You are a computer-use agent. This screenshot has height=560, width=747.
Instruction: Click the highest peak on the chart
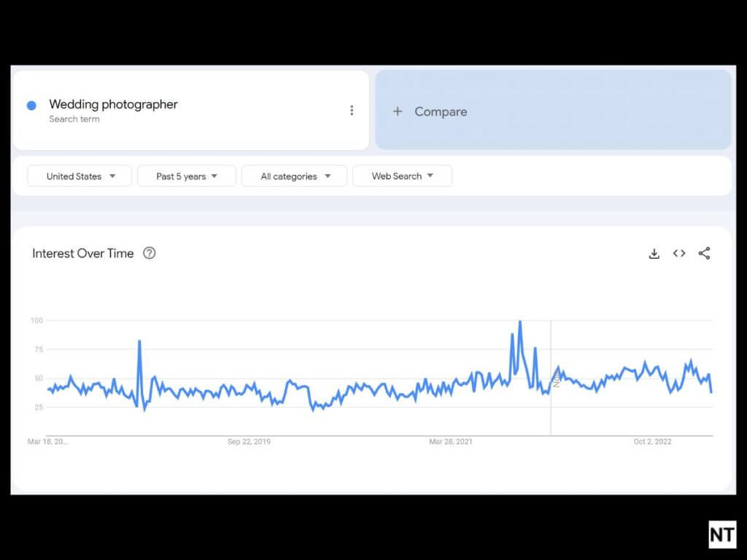519,322
